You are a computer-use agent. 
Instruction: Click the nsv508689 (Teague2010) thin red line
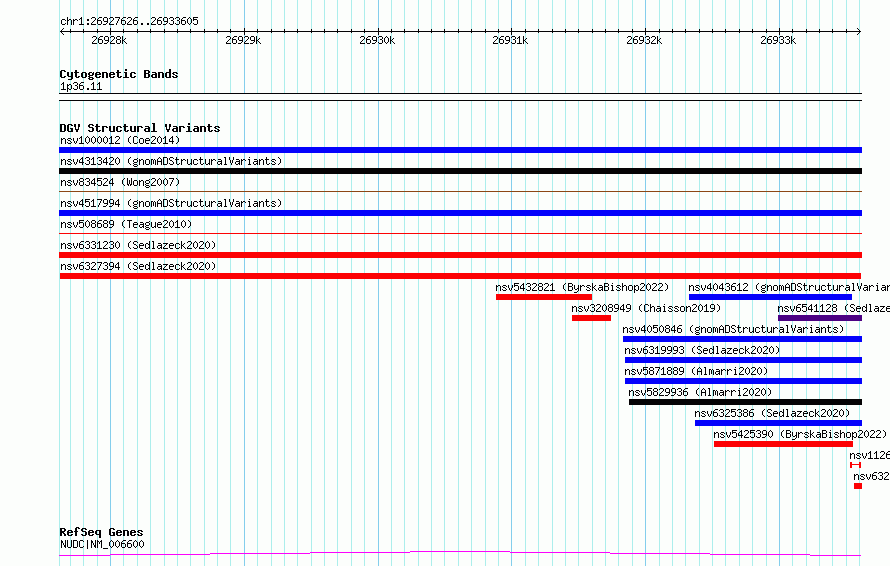click(x=460, y=233)
